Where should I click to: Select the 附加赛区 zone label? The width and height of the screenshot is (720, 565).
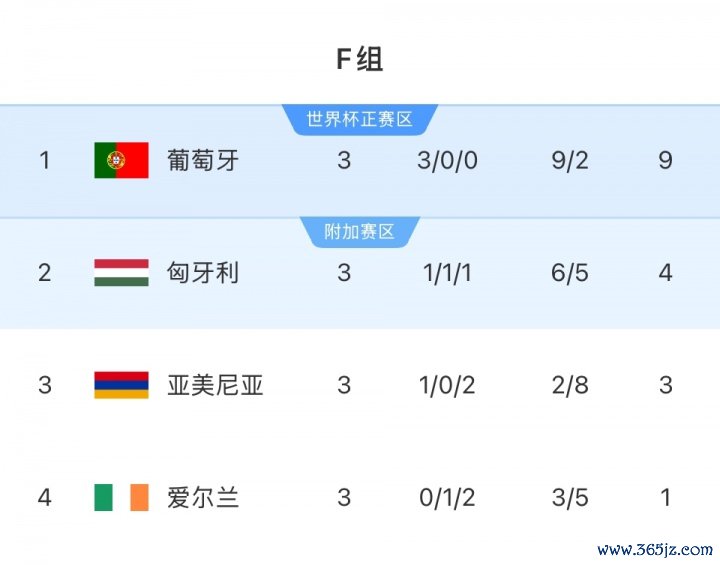[x=360, y=233]
